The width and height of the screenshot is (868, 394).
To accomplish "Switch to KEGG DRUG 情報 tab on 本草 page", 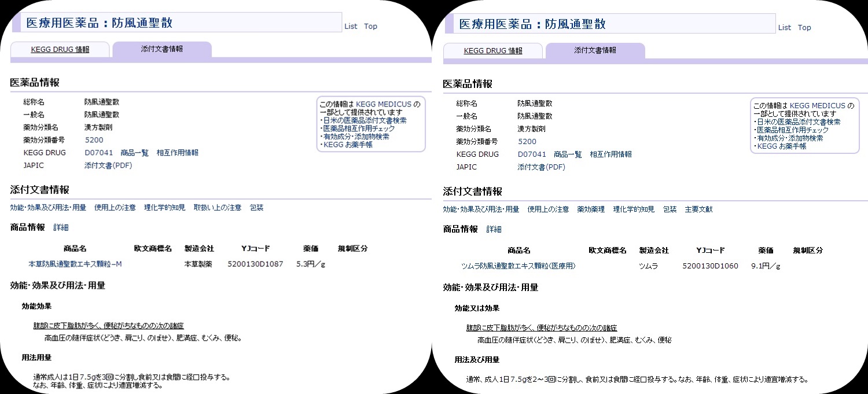I will click(60, 49).
